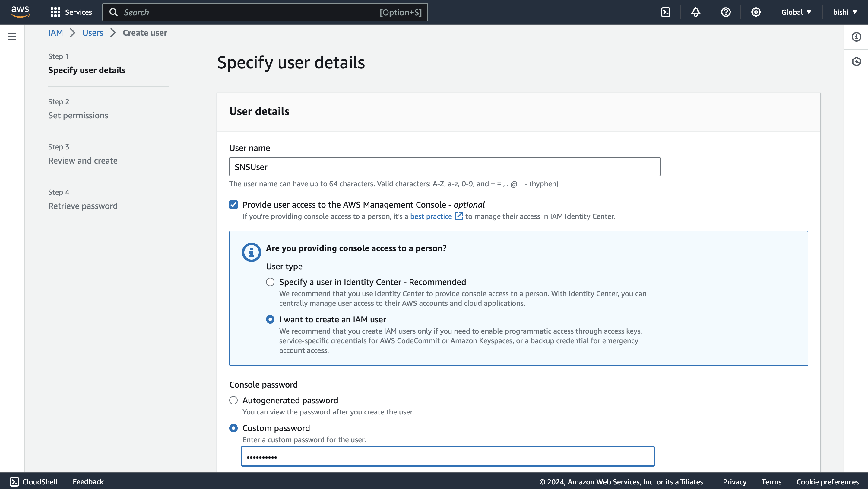Screen dimensions: 868x489
Task: Open Cookie preferences in the footer
Action: point(827,481)
